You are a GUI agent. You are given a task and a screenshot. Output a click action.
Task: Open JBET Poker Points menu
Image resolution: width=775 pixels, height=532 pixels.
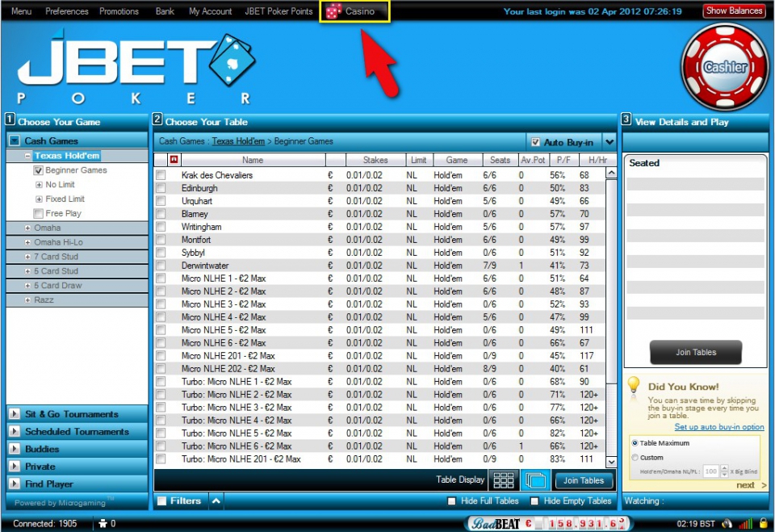pyautogui.click(x=279, y=10)
